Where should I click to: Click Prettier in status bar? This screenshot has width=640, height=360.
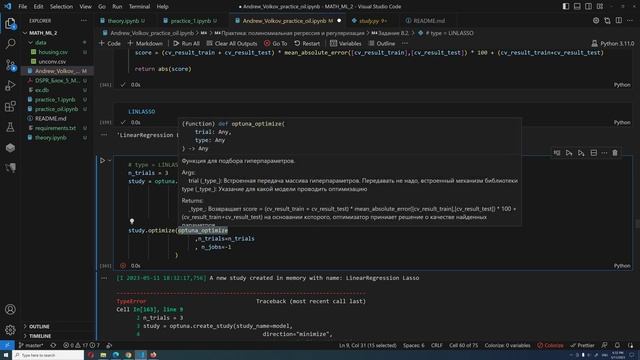583,345
